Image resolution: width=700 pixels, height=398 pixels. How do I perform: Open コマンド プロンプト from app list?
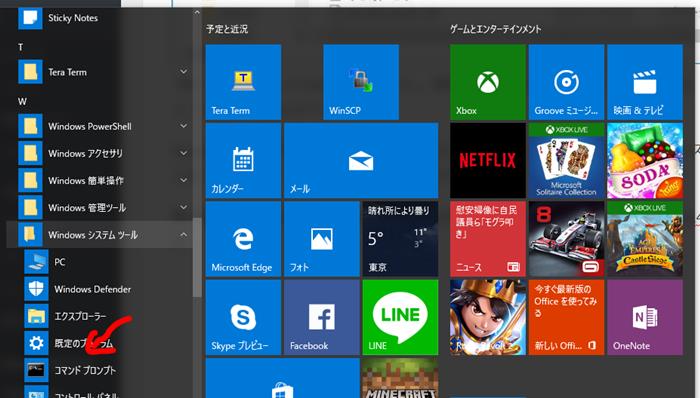tap(99, 370)
